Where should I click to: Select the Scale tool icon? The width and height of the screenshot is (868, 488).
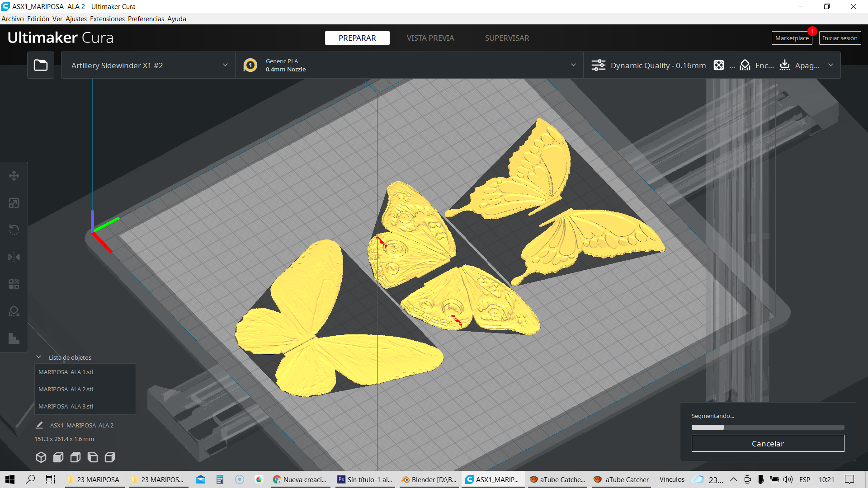[14, 203]
